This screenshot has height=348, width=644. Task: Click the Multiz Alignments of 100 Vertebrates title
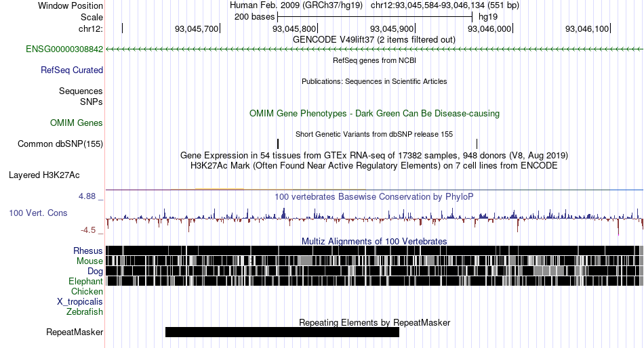pos(374,241)
